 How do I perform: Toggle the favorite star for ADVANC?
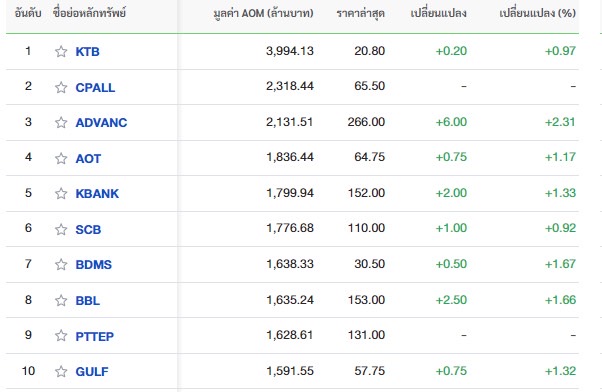coord(61,122)
